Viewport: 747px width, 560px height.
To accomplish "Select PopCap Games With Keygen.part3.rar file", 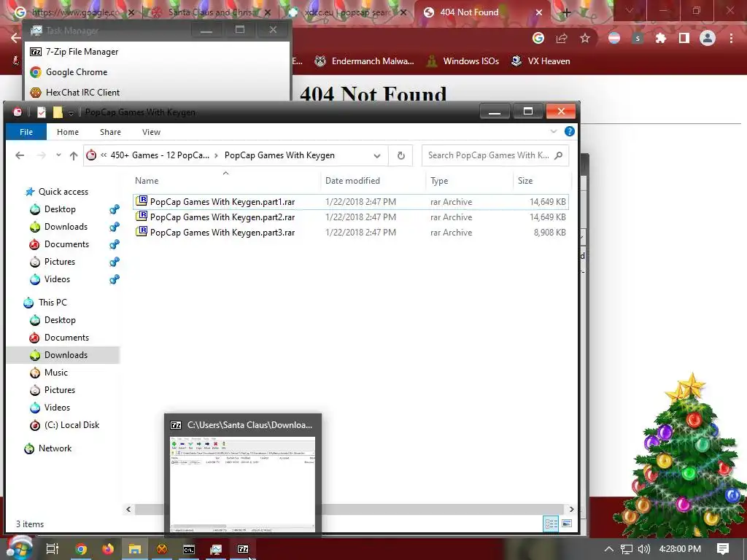I will click(x=351, y=233).
